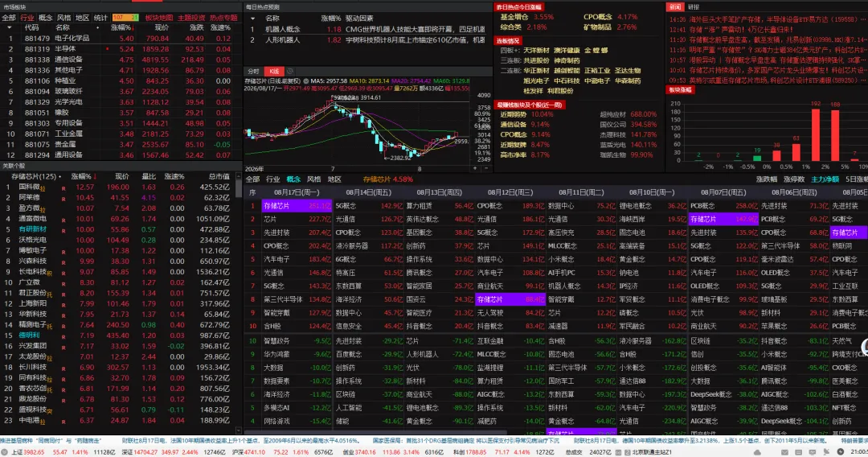This screenshot has height=457, width=868.
Task: Click the 08月14日(周五) heatmap column header
Action: pos(367,192)
